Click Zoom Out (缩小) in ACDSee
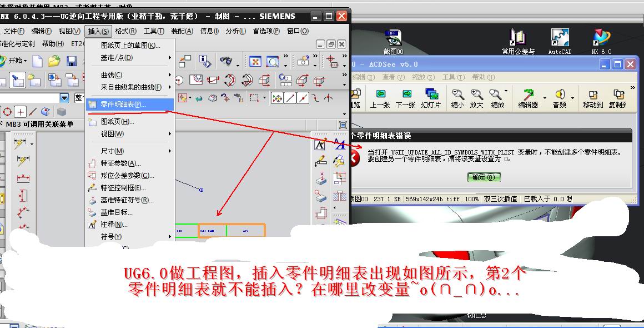 click(x=457, y=98)
